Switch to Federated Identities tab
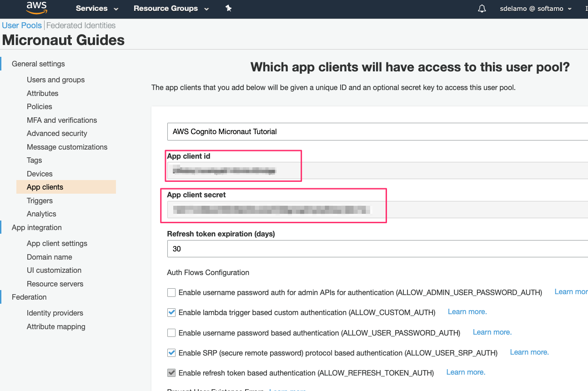 [x=81, y=25]
